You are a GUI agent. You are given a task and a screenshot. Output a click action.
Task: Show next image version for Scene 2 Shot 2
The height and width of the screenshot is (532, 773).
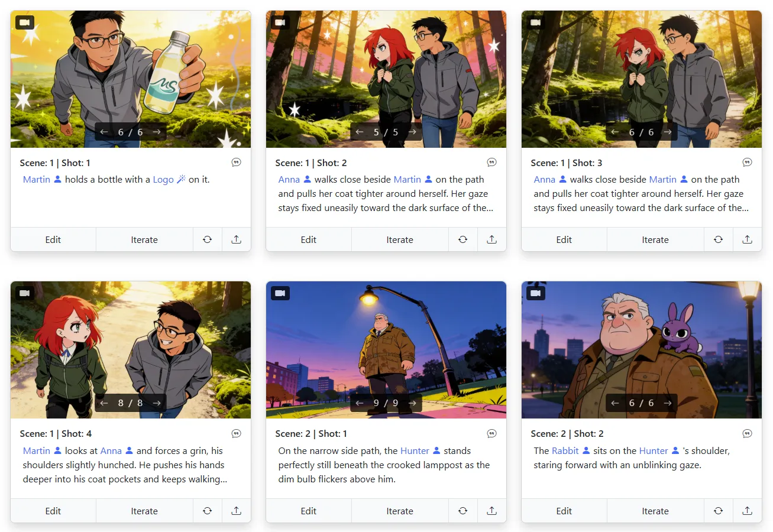tap(668, 403)
